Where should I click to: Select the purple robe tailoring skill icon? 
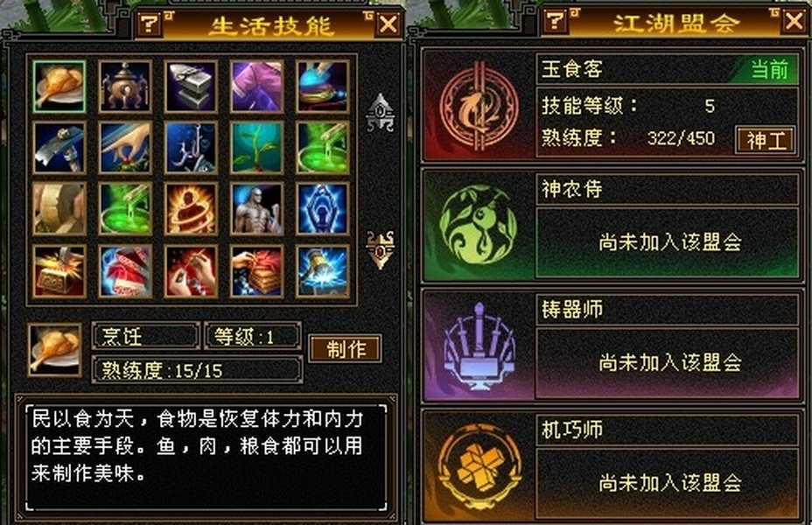coord(257,86)
